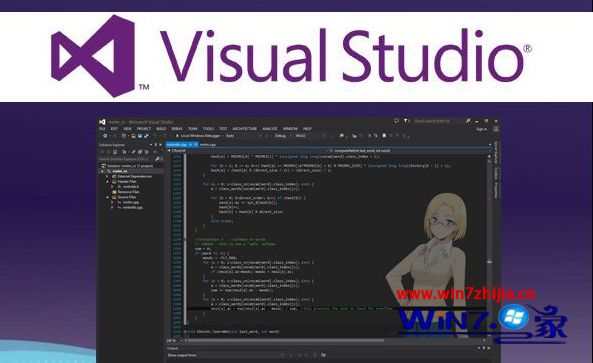Screen dimensions: 593x363
Task: Click the Sign in link
Action: coord(482,129)
